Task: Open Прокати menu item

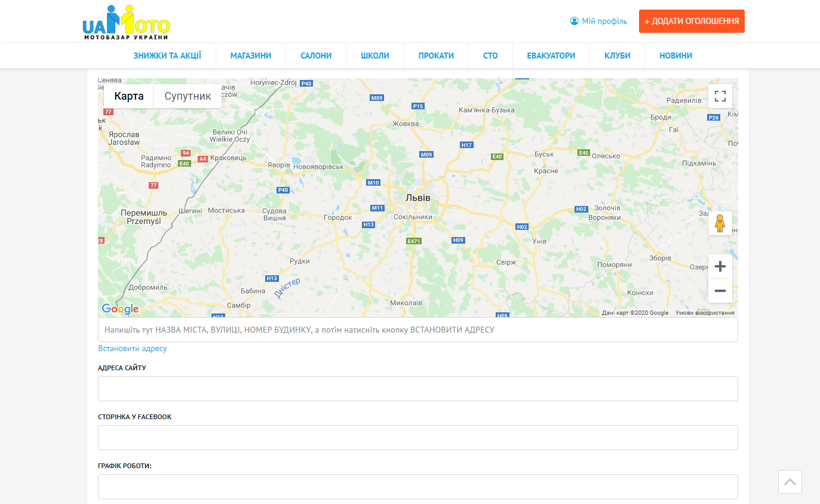Action: pyautogui.click(x=436, y=56)
